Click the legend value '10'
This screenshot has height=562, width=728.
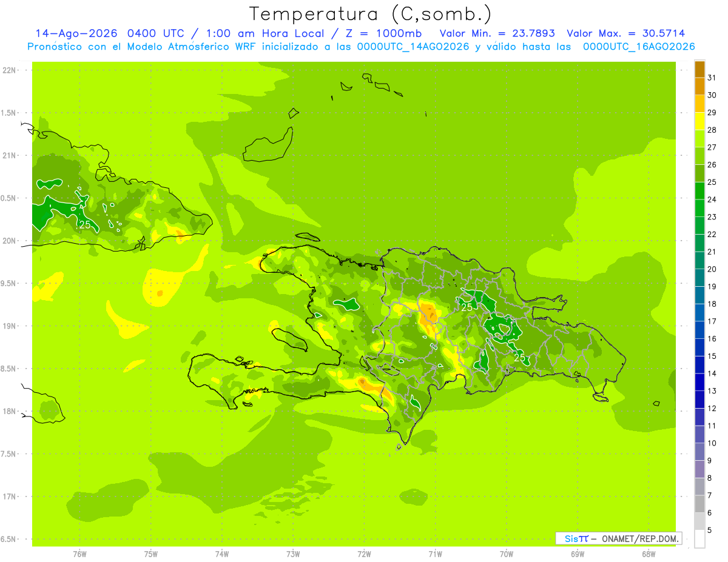tap(712, 443)
